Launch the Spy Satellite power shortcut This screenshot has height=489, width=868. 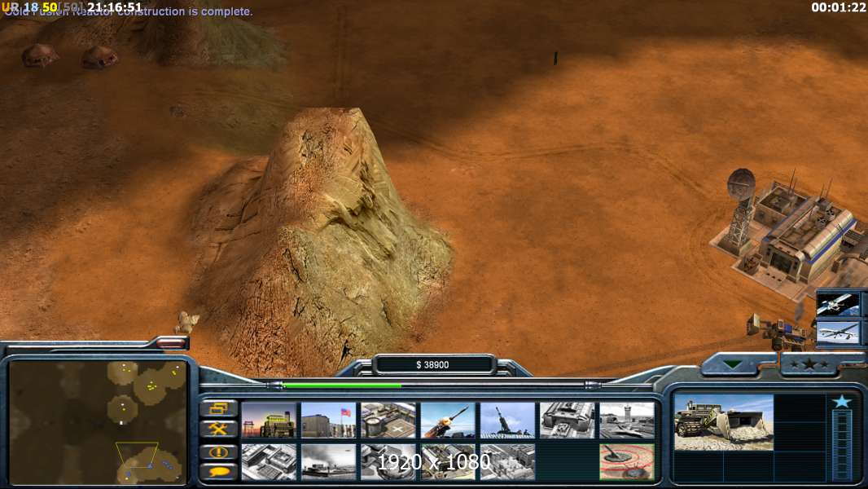pos(838,305)
